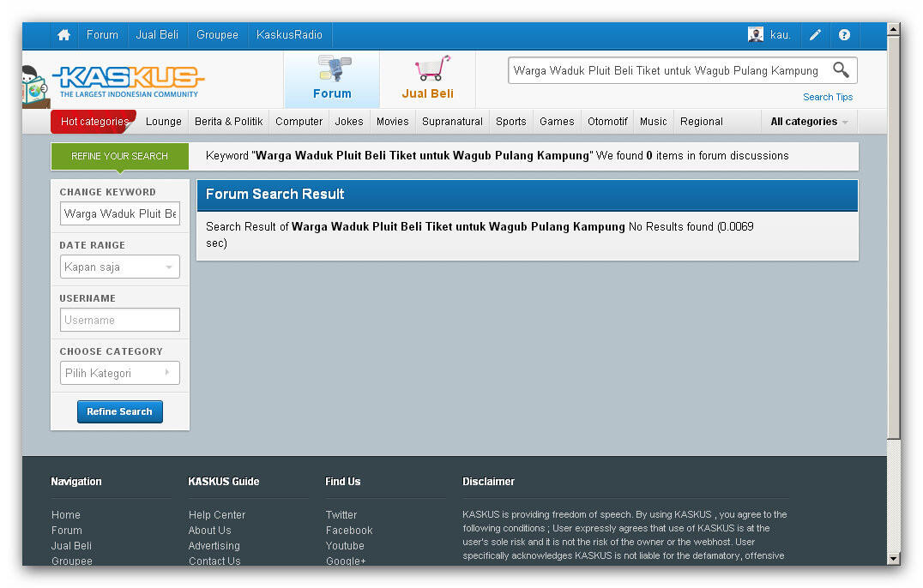Open the Movies category
Screen dimensions: 923x588
393,122
